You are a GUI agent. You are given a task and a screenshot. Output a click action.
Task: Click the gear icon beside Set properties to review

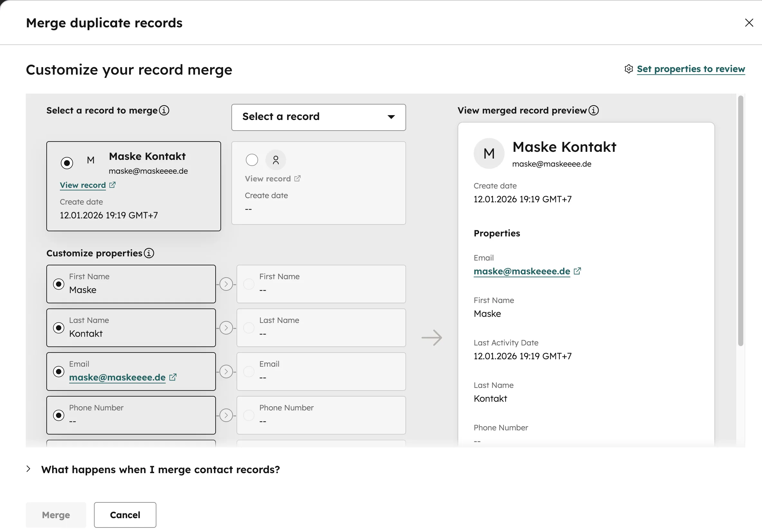pyautogui.click(x=628, y=69)
